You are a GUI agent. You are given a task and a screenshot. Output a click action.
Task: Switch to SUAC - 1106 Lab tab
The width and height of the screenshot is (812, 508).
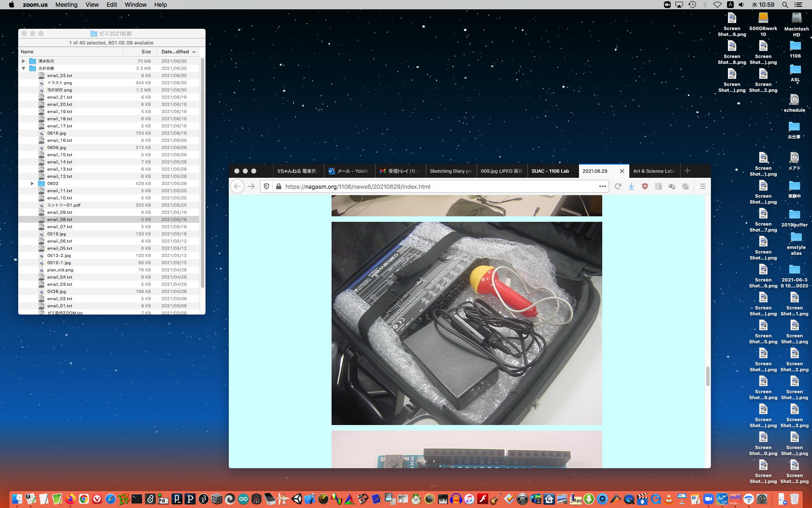(550, 171)
